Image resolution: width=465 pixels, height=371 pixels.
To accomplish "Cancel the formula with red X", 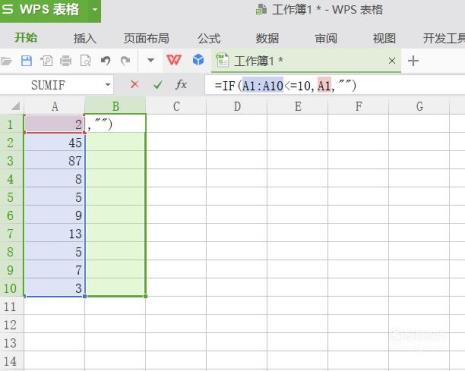I will pyautogui.click(x=134, y=84).
